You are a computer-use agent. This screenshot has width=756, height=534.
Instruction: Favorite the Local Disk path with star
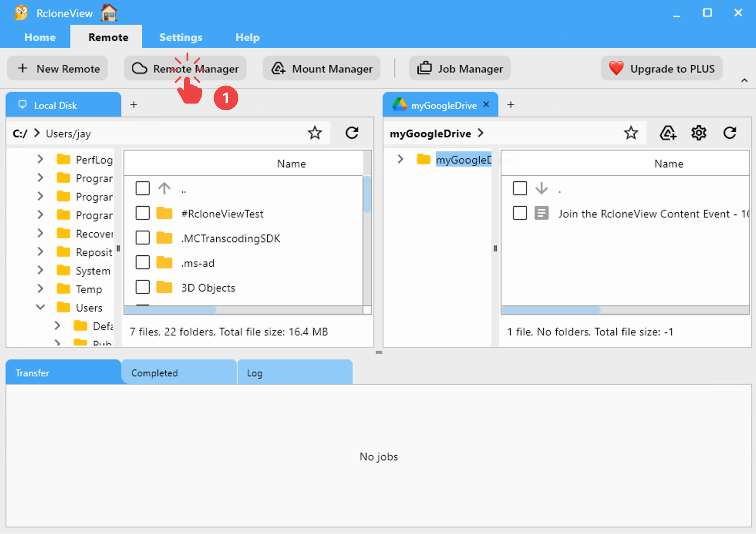click(x=315, y=133)
